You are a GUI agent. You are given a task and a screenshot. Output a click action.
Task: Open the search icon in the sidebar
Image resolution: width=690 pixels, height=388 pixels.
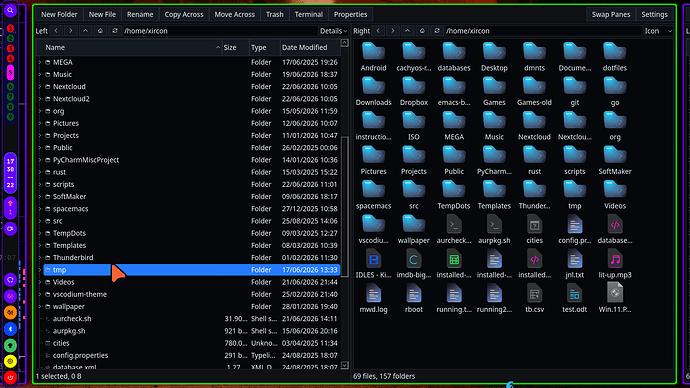tap(10, 10)
